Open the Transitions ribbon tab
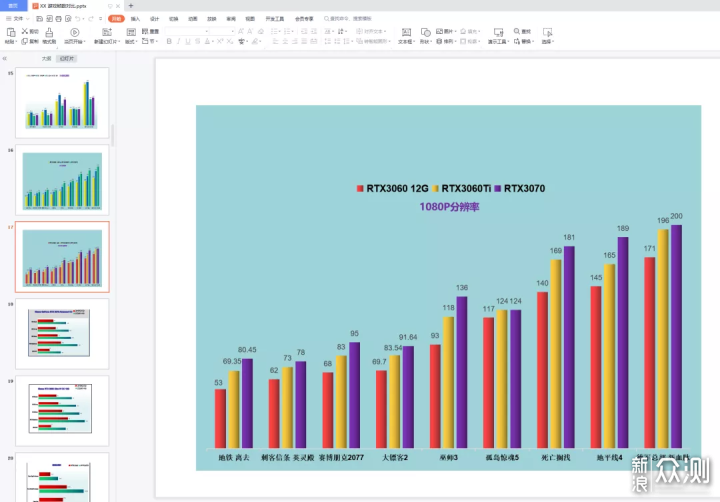 pyautogui.click(x=174, y=19)
